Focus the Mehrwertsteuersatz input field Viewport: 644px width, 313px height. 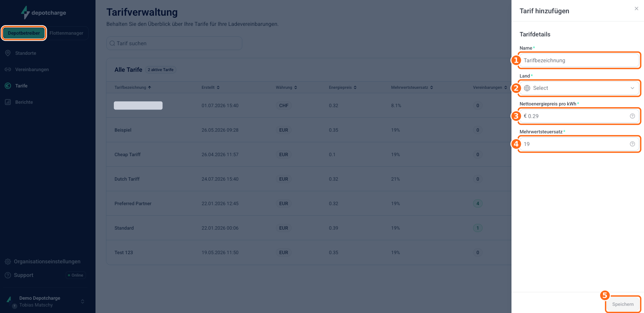pyautogui.click(x=579, y=144)
